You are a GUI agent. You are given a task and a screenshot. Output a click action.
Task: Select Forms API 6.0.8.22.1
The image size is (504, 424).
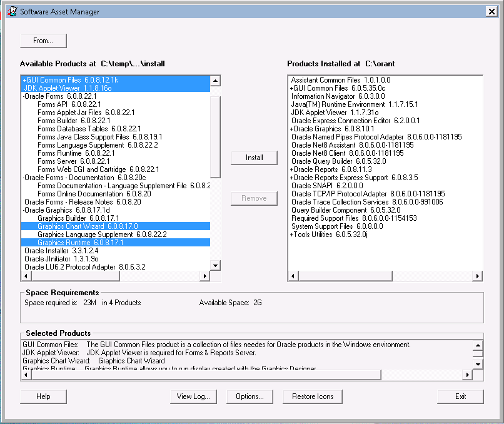click(69, 104)
